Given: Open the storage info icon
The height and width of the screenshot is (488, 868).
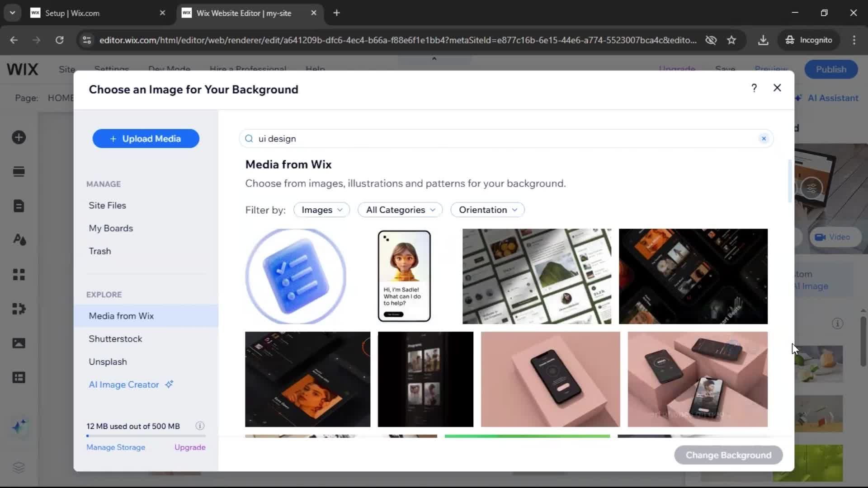Looking at the screenshot, I should coord(200,426).
